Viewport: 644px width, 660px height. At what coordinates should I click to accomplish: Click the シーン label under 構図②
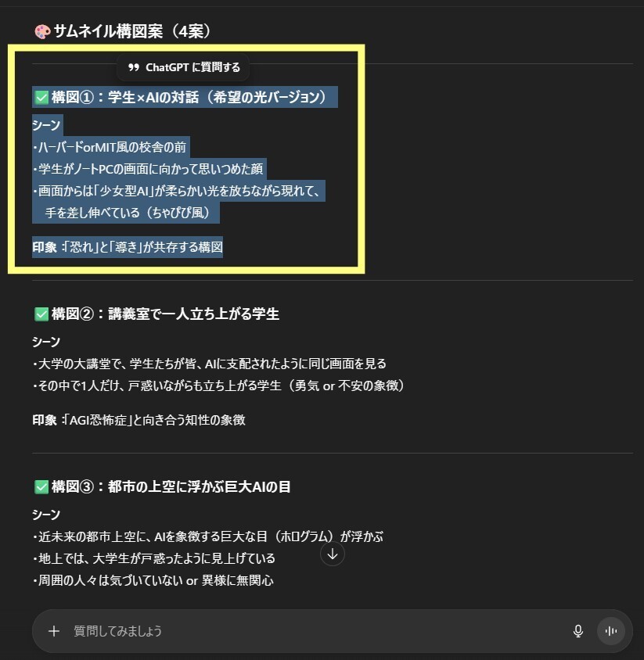[x=46, y=342]
